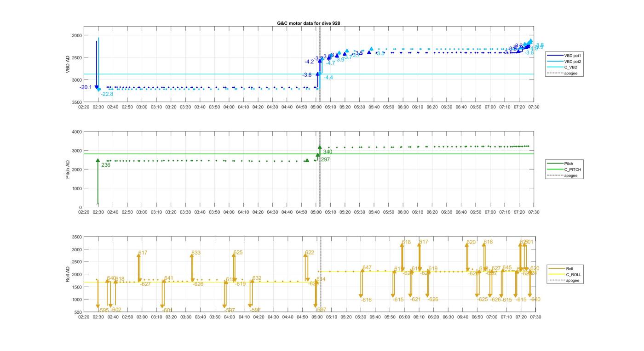Select the "Roll AD" y-axis label
This screenshot has height=351, width=644.
tap(68, 274)
